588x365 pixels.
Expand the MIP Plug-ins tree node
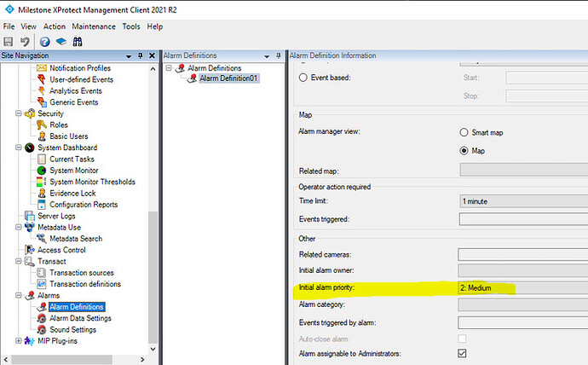pyautogui.click(x=20, y=341)
